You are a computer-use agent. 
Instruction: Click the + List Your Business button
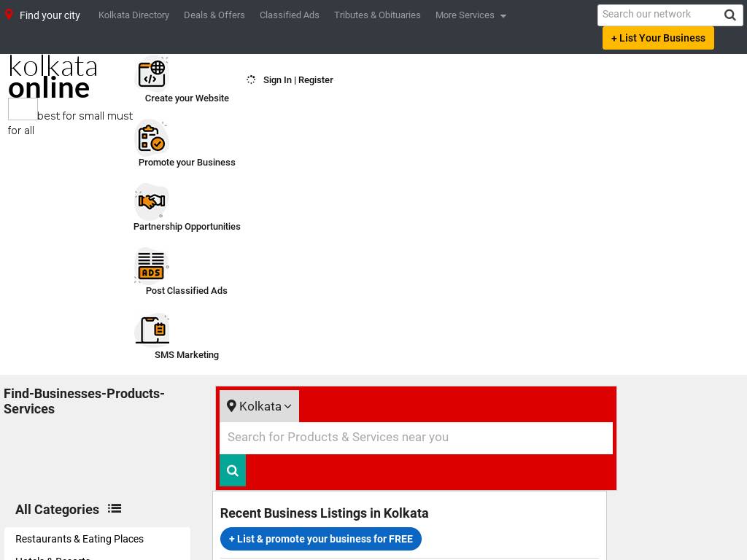[658, 38]
